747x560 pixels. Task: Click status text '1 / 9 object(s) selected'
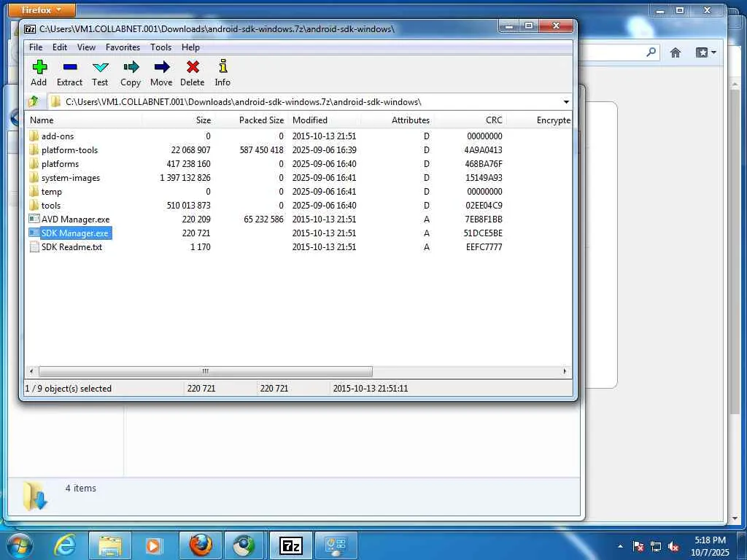69,389
